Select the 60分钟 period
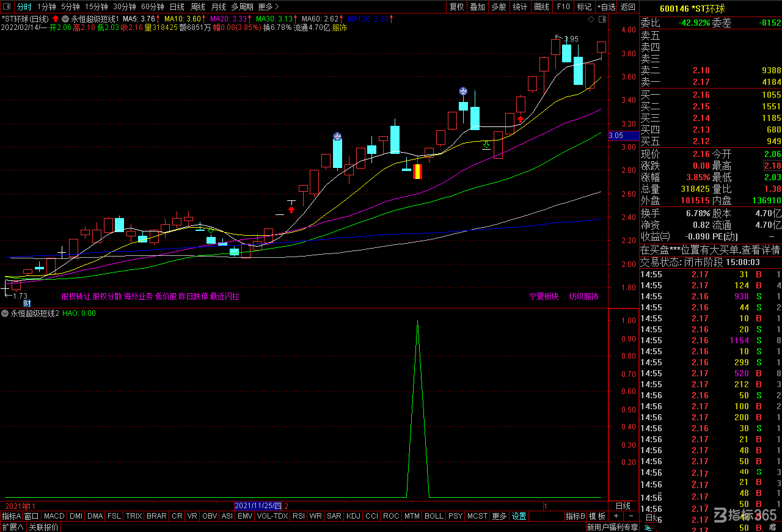Viewport: 782px width, 532px height. tap(152, 7)
